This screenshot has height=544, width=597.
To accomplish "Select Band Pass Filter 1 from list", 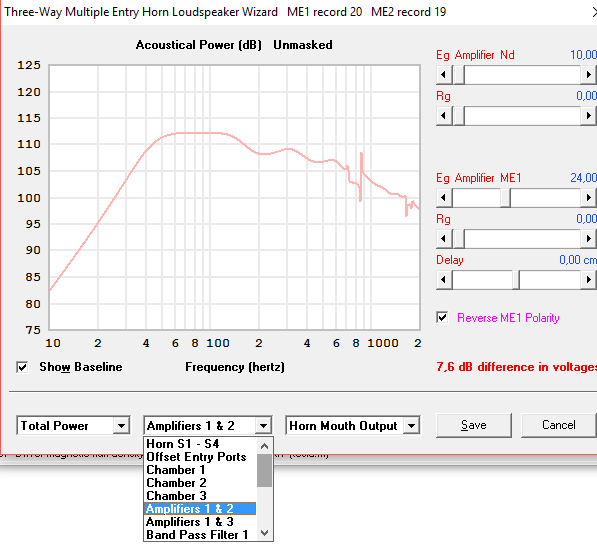I will click(200, 534).
